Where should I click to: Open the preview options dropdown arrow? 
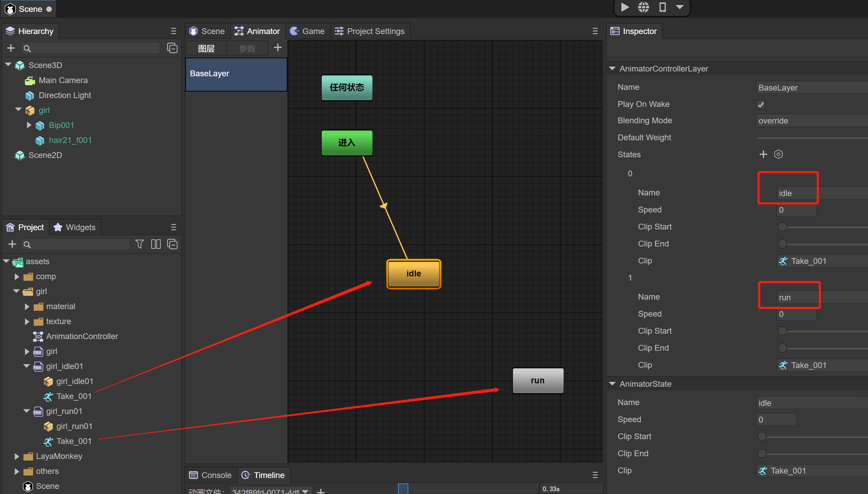[680, 7]
